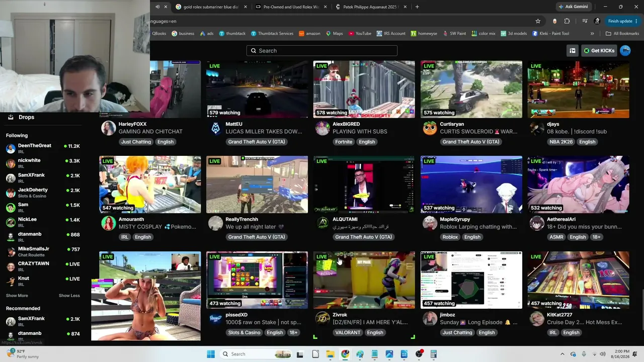Open djays NBA 2K26 stream thumbnail

click(579, 89)
